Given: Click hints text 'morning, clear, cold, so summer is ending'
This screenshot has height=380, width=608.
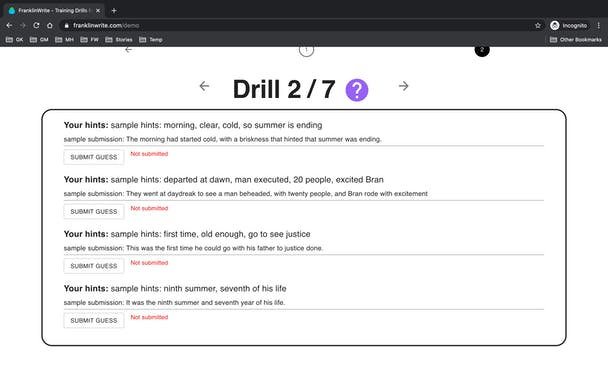Looking at the screenshot, I should pyautogui.click(x=243, y=125).
